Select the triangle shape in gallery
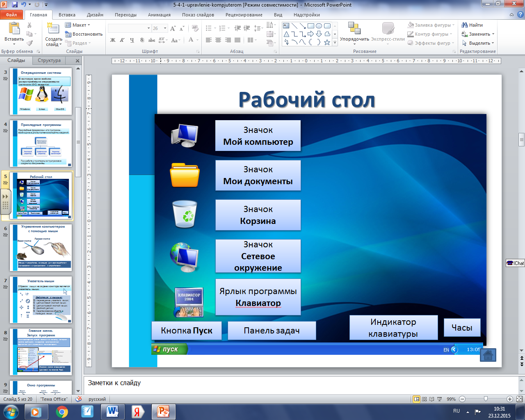Image resolution: width=525 pixels, height=420 pixels. pyautogui.click(x=286, y=34)
